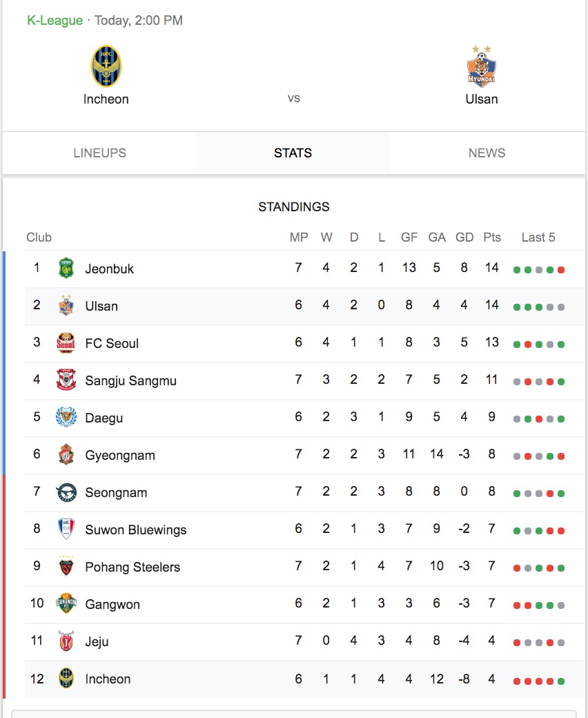Click the Seongnam team name
The height and width of the screenshot is (718, 588).
pos(116,493)
